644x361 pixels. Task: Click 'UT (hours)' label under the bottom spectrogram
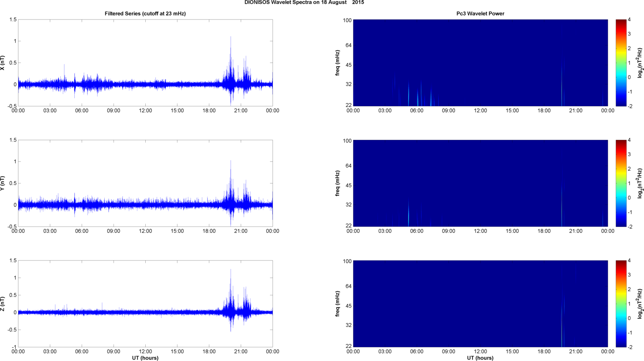point(480,358)
